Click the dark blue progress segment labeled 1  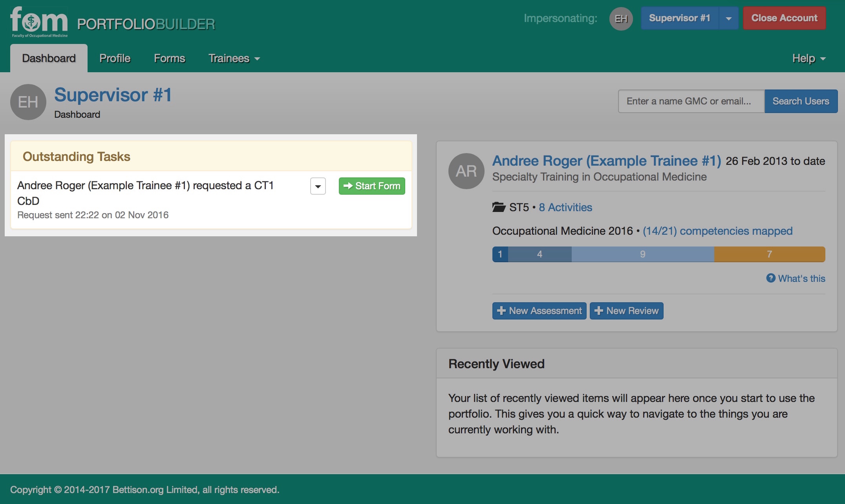[500, 254]
